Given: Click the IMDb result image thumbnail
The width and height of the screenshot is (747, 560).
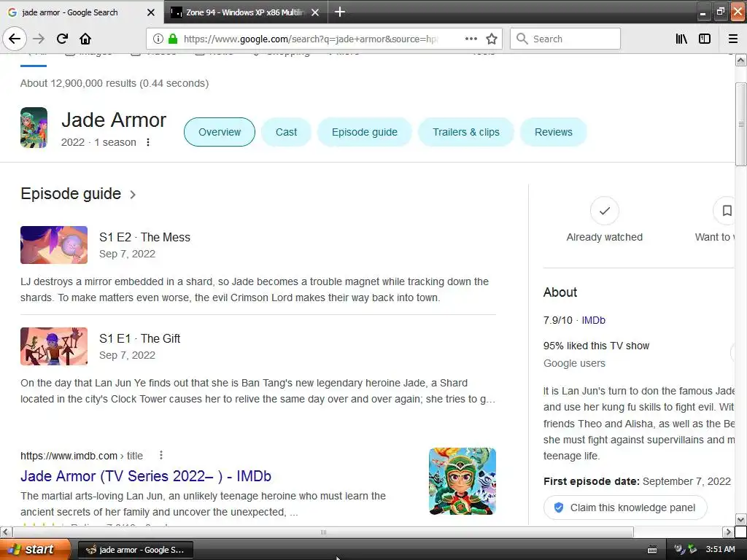Looking at the screenshot, I should click(x=462, y=481).
